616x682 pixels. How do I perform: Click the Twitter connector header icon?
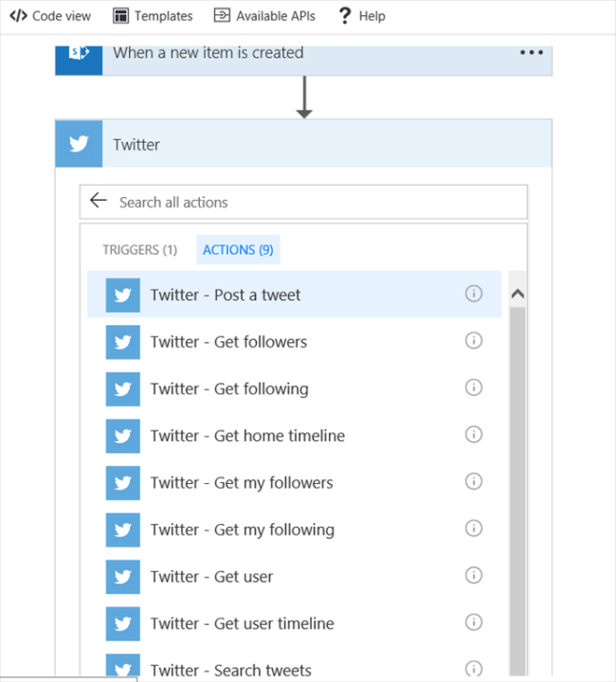(79, 144)
